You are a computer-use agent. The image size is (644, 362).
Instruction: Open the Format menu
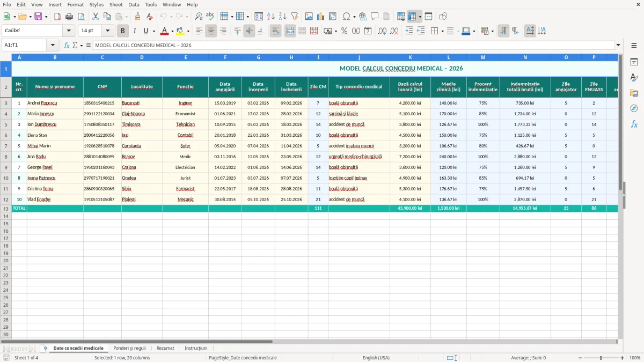[x=75, y=4]
